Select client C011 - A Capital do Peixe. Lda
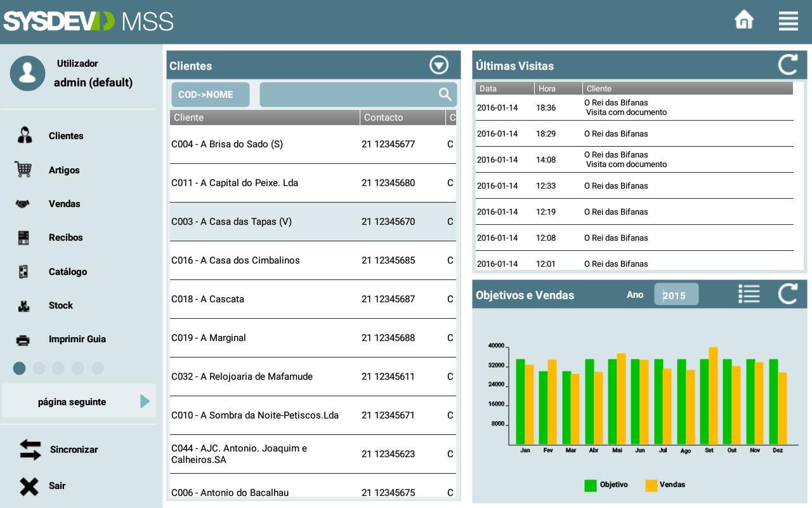The width and height of the screenshot is (812, 508). pos(313,183)
